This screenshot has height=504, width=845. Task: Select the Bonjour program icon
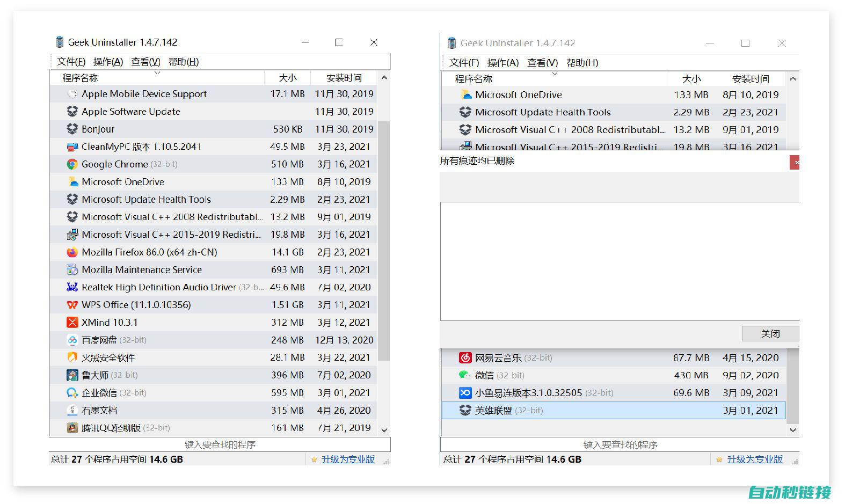pos(72,129)
